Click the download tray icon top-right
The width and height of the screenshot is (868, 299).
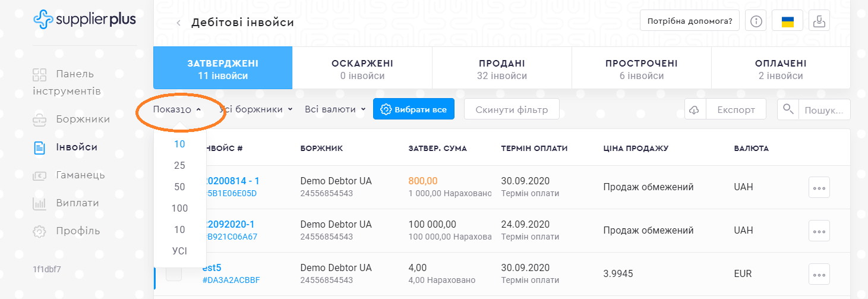[x=819, y=21]
